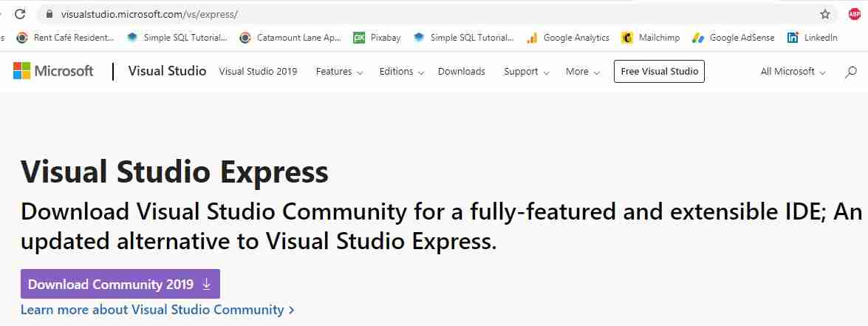Open the Pixabay bookmark
Image resolution: width=868 pixels, height=326 pixels.
coord(377,38)
